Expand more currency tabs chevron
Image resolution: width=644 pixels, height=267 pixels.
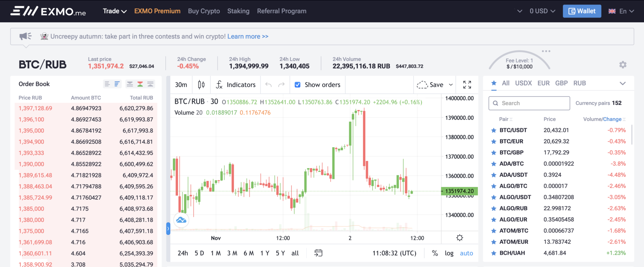click(623, 84)
